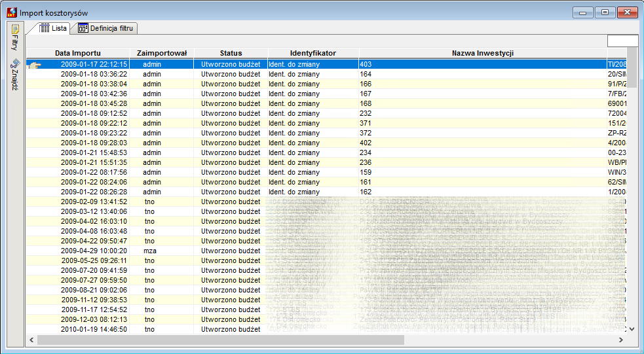644x354 pixels.
Task: Sort by Nazwa Inwestycji column header
Action: (x=483, y=53)
